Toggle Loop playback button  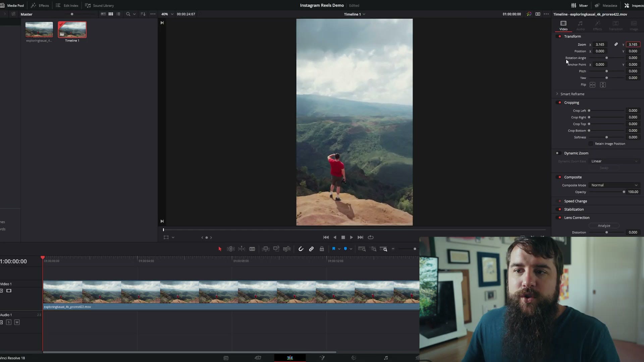pos(371,237)
